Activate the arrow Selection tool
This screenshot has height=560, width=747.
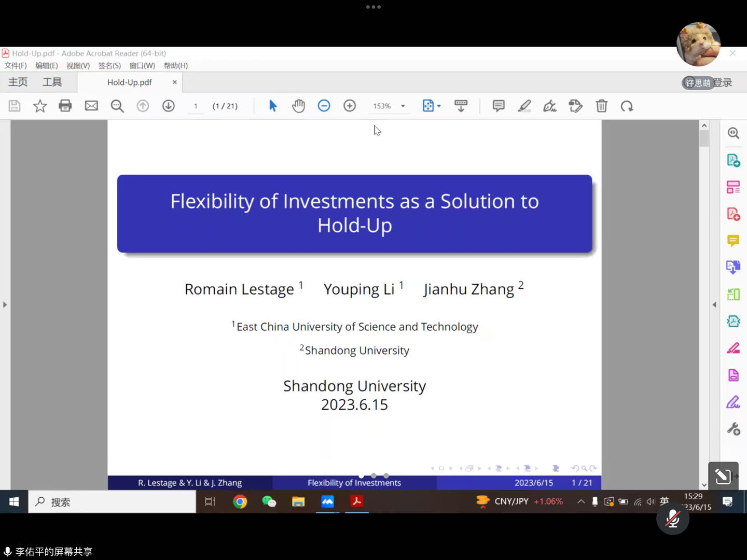point(273,106)
